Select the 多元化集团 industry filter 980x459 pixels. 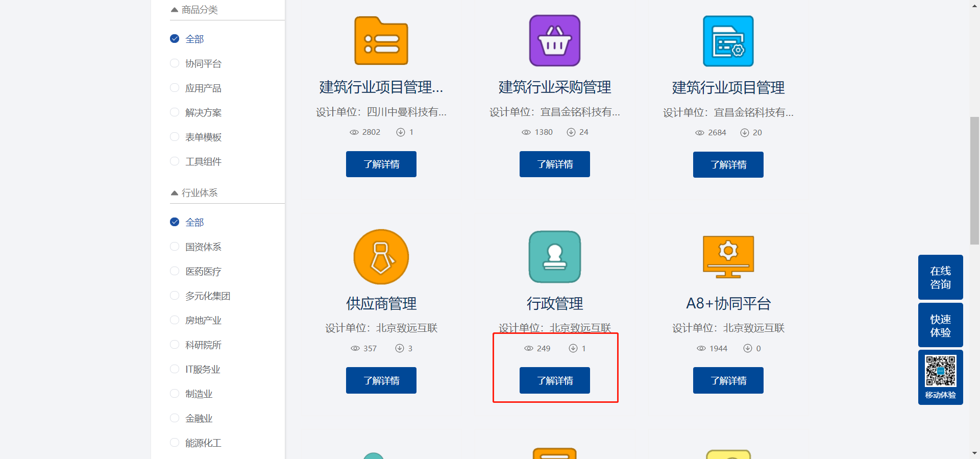coord(200,296)
